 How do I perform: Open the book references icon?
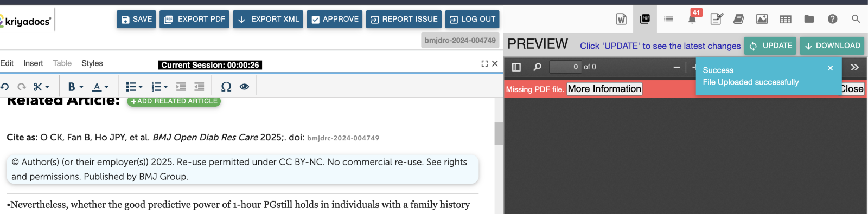pos(738,19)
